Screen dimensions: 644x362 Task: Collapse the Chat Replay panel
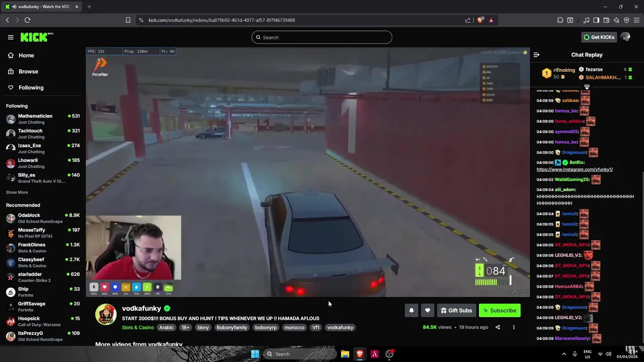(536, 55)
